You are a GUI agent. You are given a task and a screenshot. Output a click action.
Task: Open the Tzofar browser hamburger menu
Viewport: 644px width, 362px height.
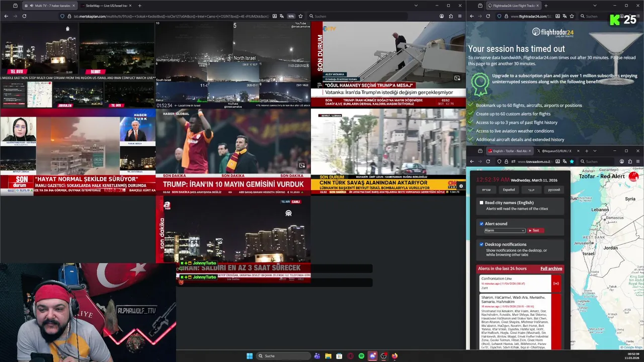pos(638,161)
